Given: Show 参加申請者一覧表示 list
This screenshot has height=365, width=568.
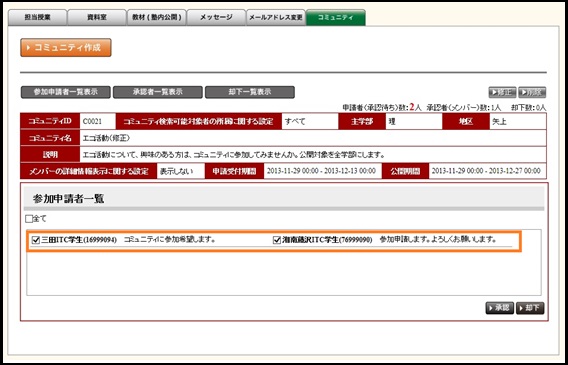Looking at the screenshot, I should tap(66, 92).
